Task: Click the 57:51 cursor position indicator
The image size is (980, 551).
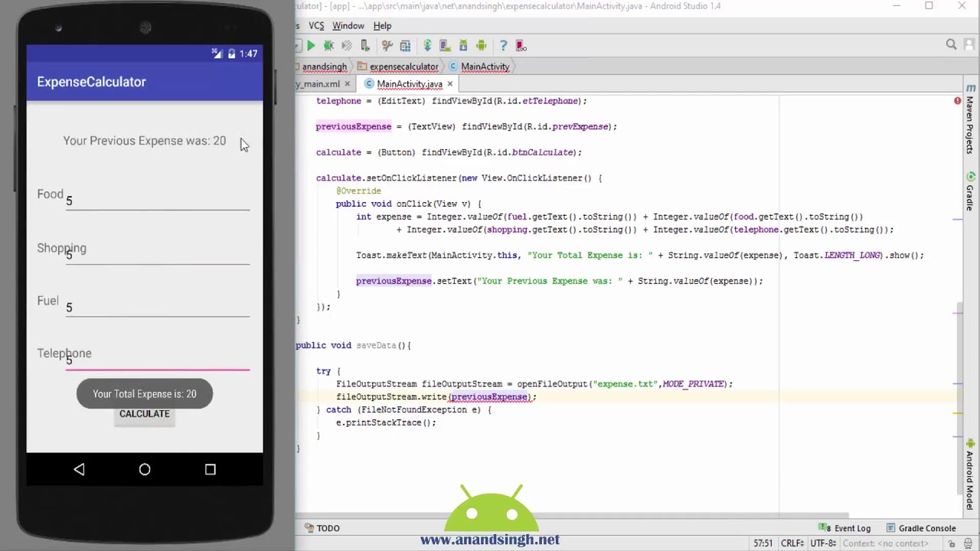Action: pos(763,543)
